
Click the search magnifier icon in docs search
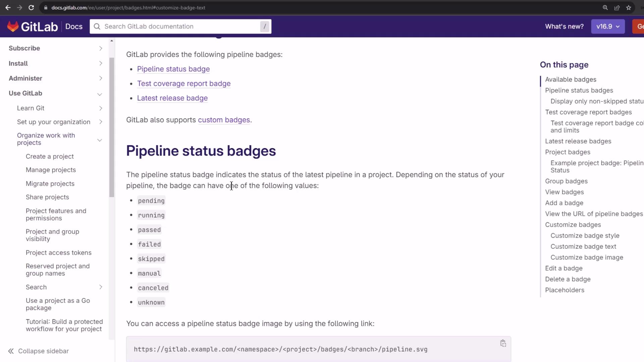pyautogui.click(x=97, y=26)
